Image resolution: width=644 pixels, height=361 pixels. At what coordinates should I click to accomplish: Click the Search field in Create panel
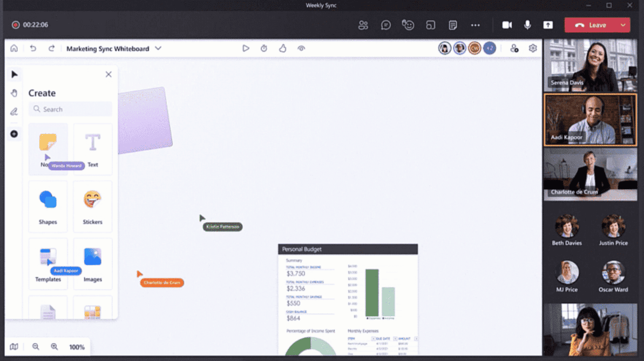coord(70,109)
